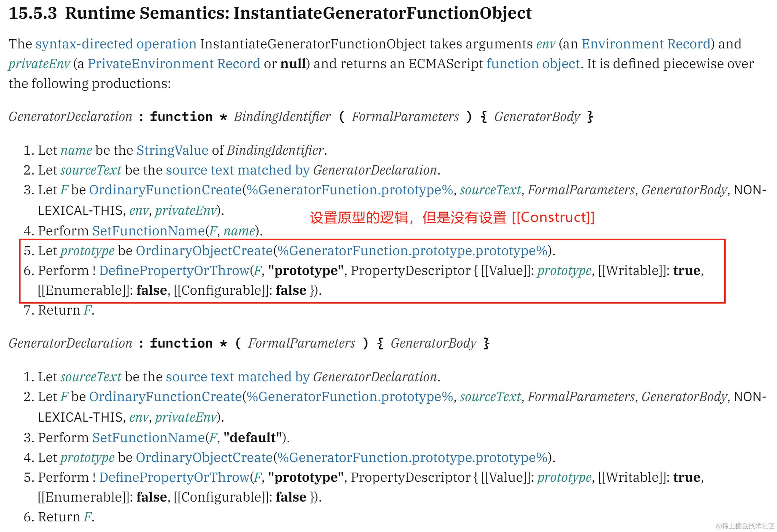Click the italic privateEnv variable in the intro paragraph
This screenshot has width=777, height=532.
click(x=39, y=64)
